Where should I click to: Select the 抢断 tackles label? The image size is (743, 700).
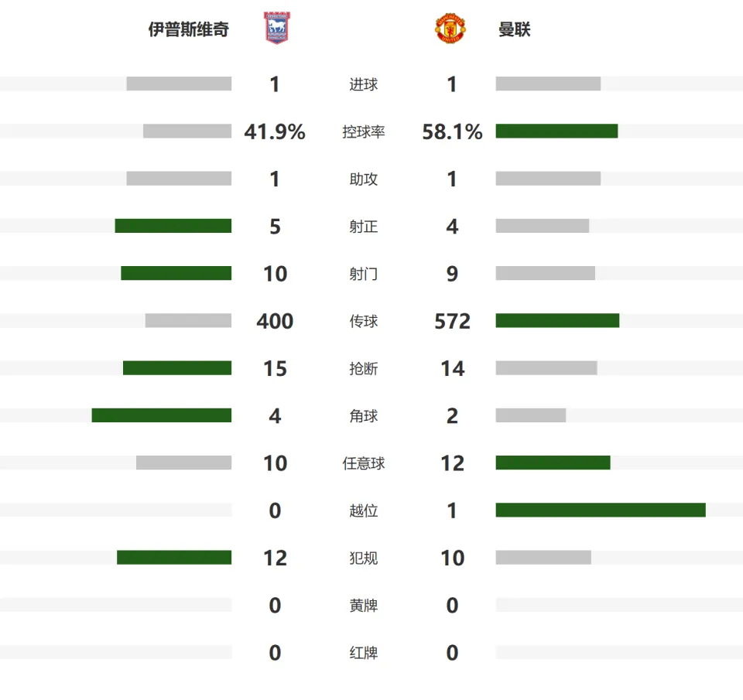364,368
